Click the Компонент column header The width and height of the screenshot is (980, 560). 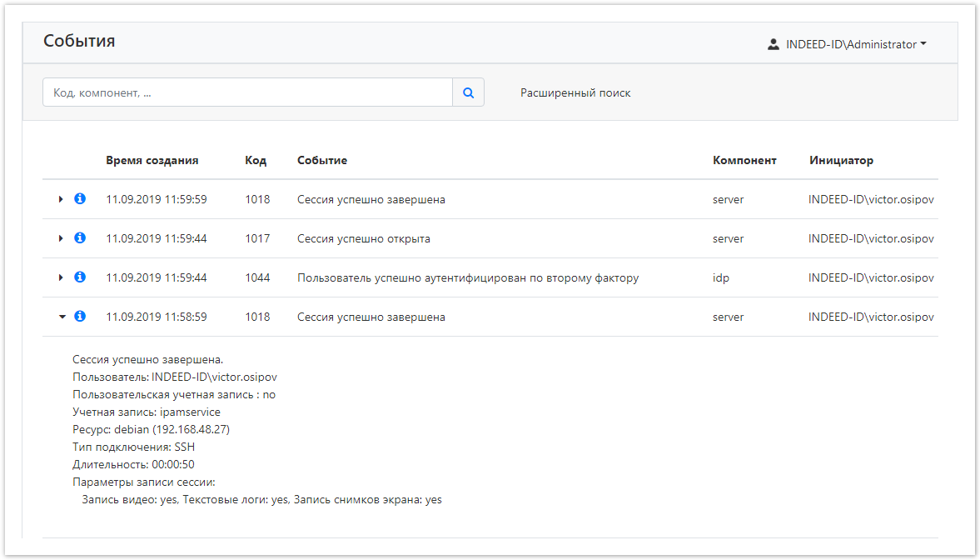(x=744, y=160)
